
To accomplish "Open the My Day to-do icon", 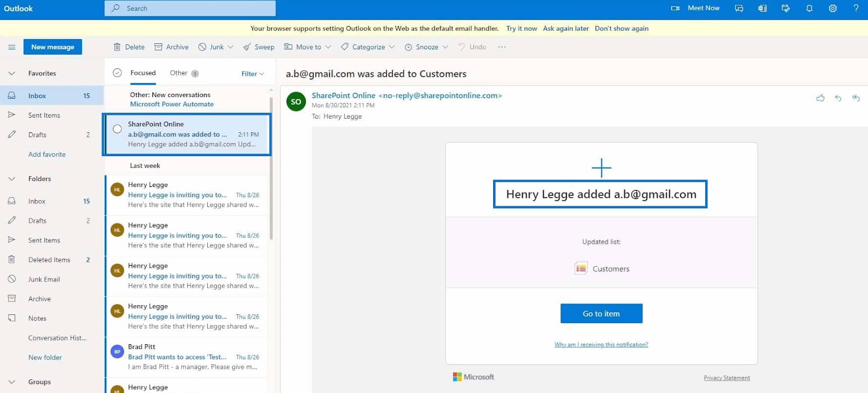I will 786,8.
